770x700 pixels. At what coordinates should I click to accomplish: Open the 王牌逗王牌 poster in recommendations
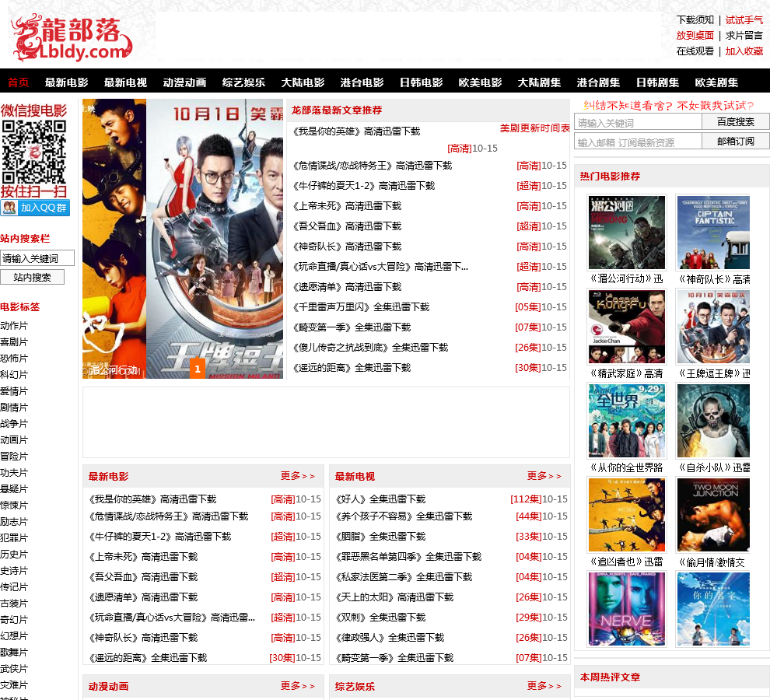(713, 327)
